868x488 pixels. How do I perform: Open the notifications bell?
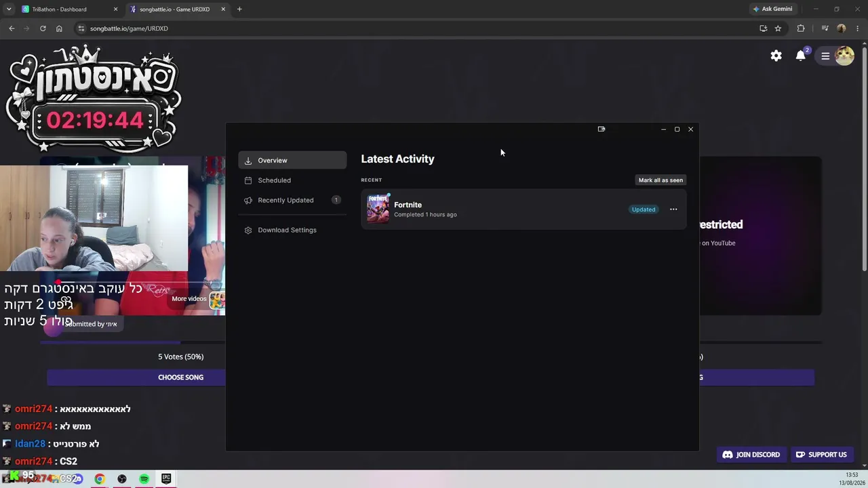[x=801, y=56]
